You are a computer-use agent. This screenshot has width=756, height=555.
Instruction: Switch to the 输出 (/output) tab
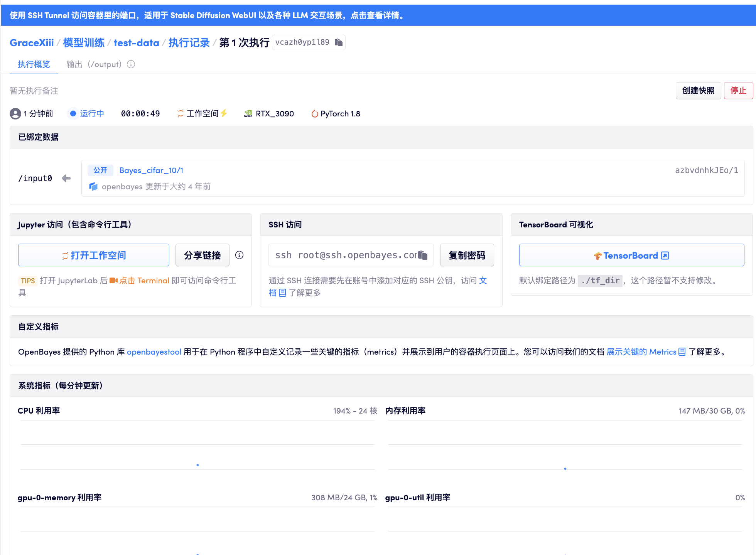coord(94,64)
